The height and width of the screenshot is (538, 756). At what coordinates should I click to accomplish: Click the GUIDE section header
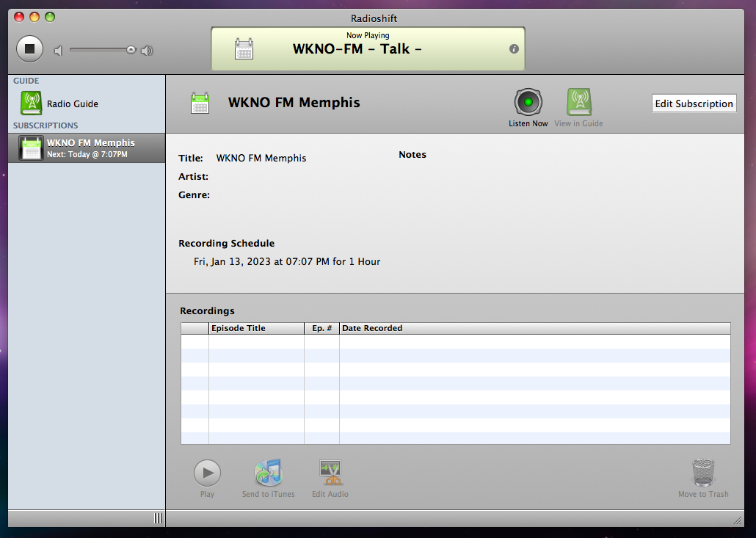tap(26, 81)
